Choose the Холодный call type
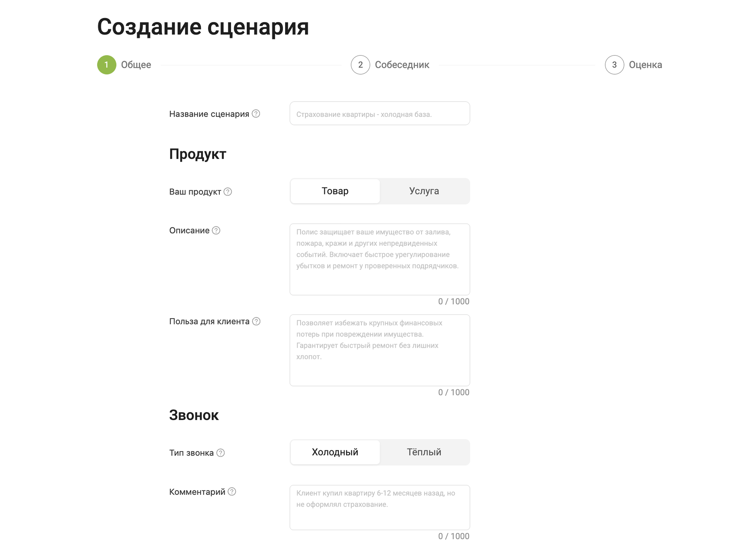This screenshot has height=547, width=756. tap(335, 452)
